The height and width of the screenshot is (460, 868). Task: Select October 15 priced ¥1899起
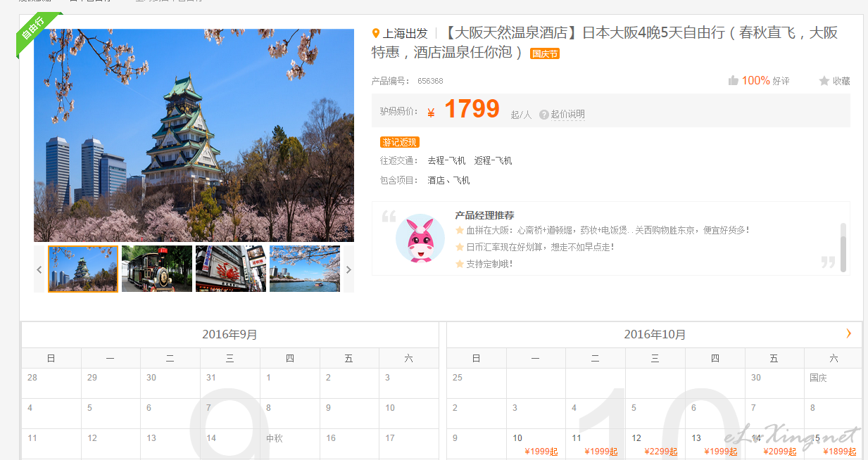point(834,445)
